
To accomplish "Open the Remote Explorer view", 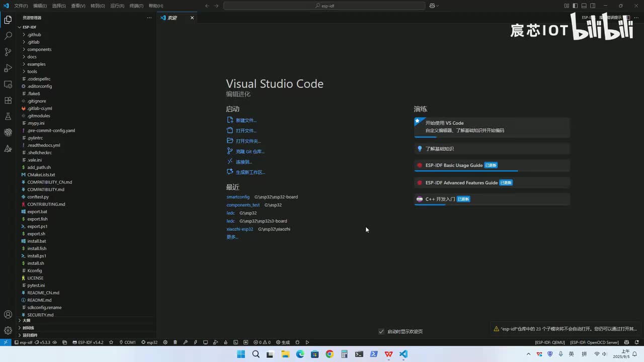I will (x=8, y=84).
